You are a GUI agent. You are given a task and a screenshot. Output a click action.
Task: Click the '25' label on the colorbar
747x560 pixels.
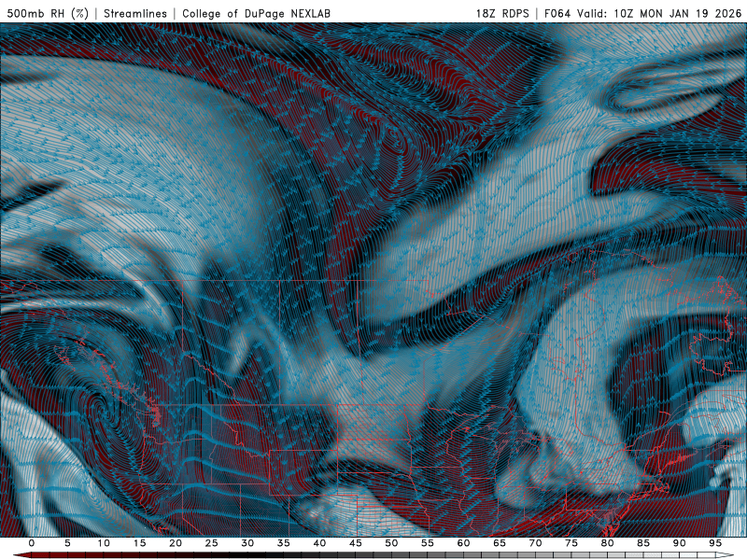pyautogui.click(x=212, y=543)
